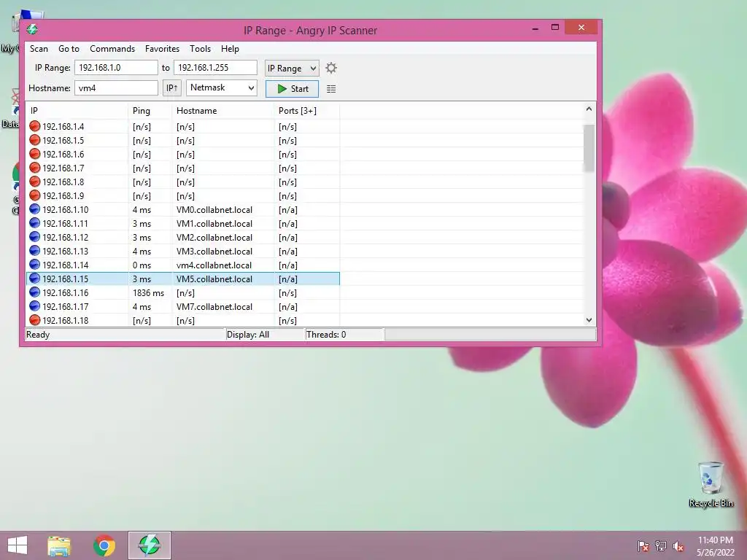Sort by the Ping column header

tap(150, 111)
